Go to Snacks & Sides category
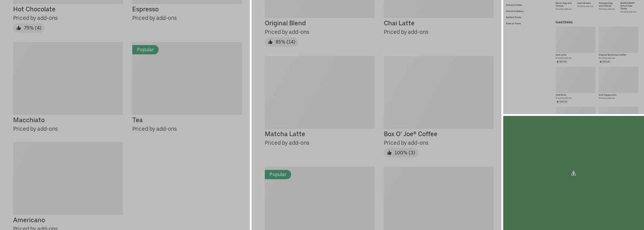 click(x=514, y=5)
